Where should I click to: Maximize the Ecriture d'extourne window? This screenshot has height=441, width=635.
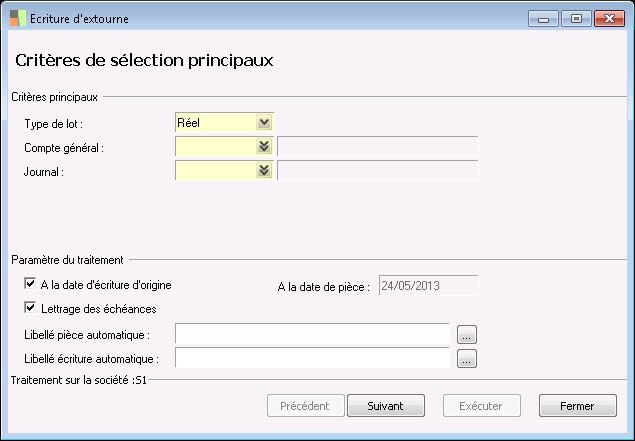click(x=575, y=18)
